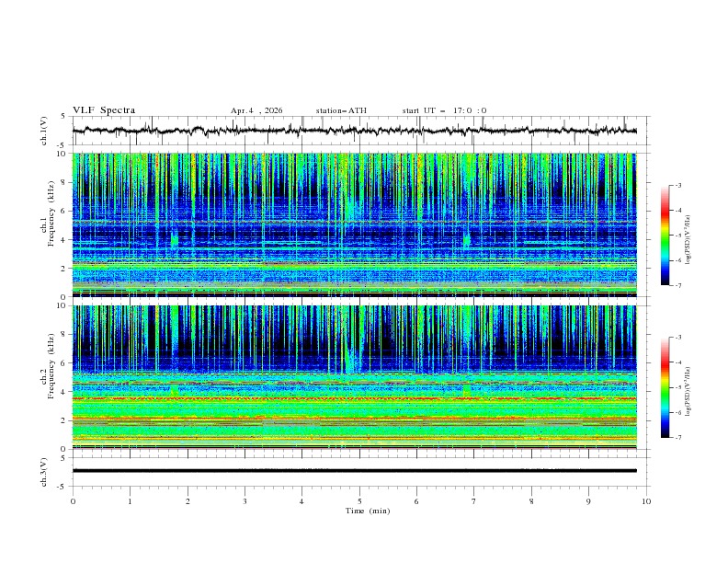This screenshot has height=563, width=728.
Task: Click the "-3" label on upper color bar
Action: [678, 185]
